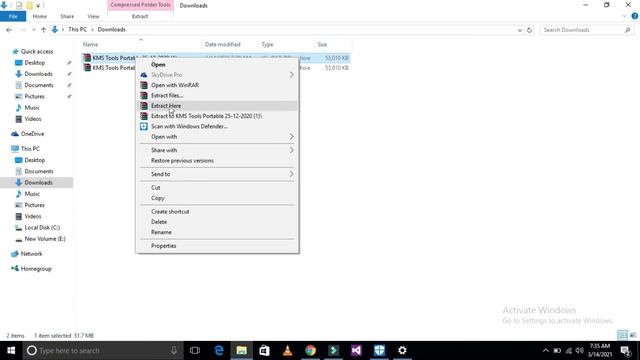Open the address bar history dropdown
Viewport: 640px width, 360px height.
[x=520, y=30]
